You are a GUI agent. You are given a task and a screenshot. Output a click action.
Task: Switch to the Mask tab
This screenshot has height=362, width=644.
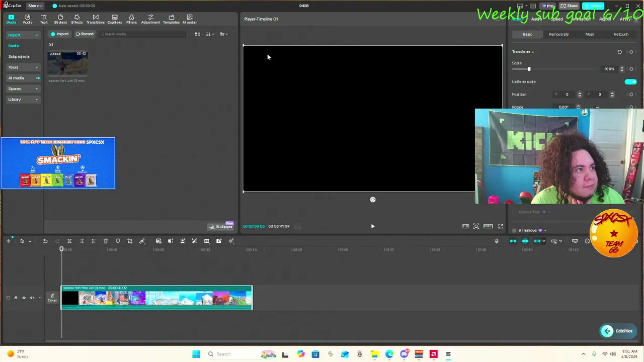pos(590,34)
